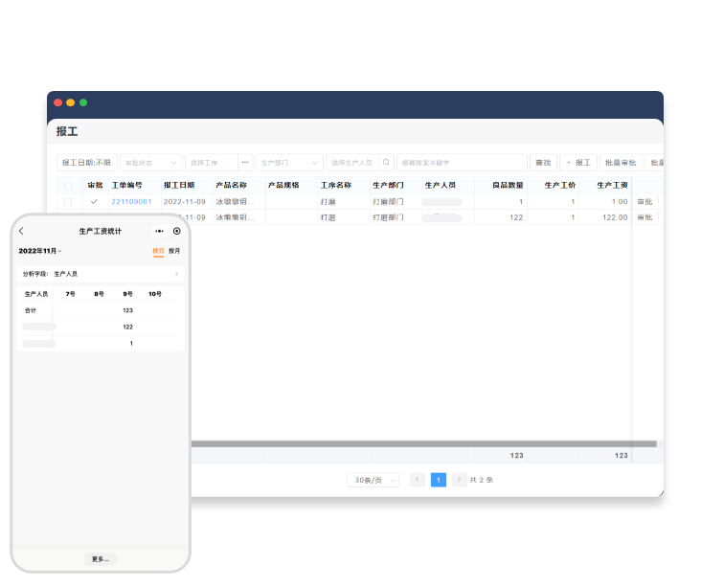Focus the 选择生产人员 input field
This screenshot has width=724, height=588.
pyautogui.click(x=352, y=163)
